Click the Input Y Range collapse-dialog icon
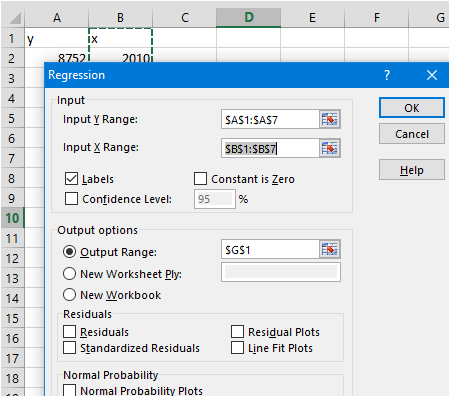Image resolution: width=450 pixels, height=397 pixels. click(330, 119)
